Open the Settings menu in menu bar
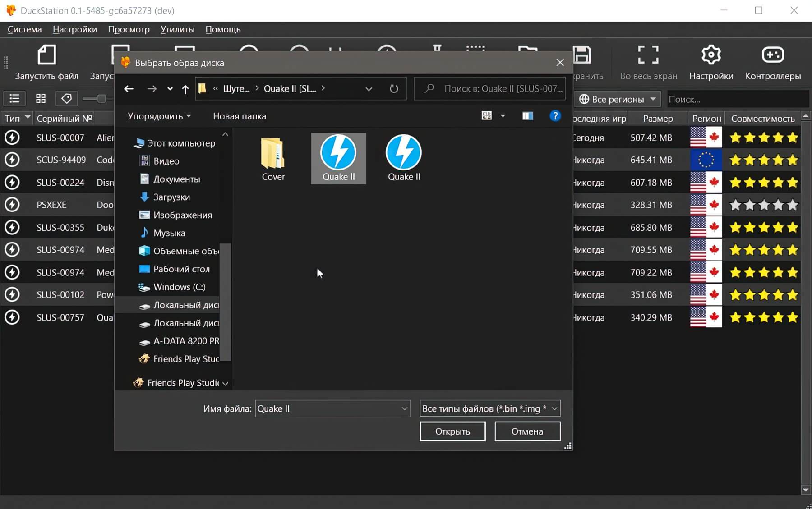Viewport: 812px width, 509px height. pos(75,29)
